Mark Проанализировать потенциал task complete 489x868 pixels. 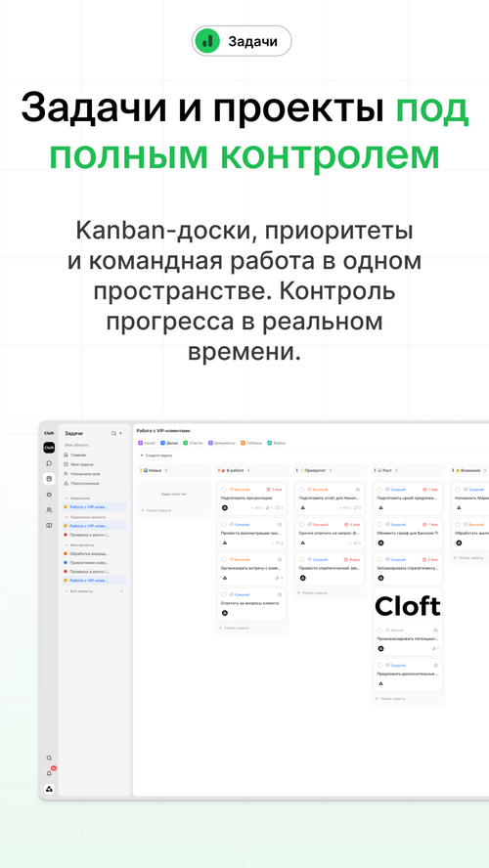coord(379,630)
